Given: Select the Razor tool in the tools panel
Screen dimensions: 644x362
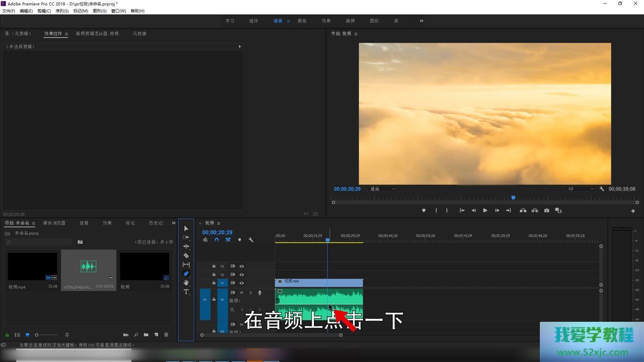Looking at the screenshot, I should pyautogui.click(x=186, y=255).
